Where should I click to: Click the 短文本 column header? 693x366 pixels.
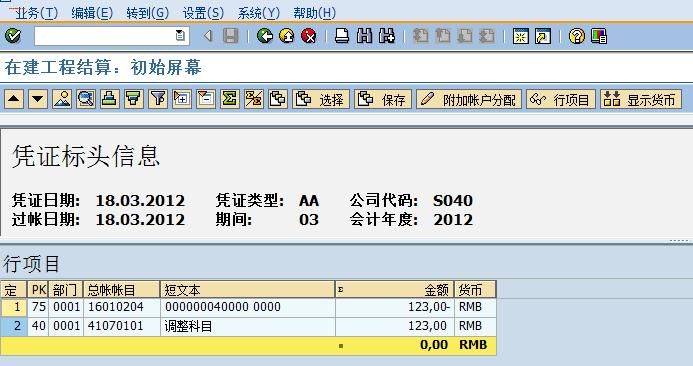tap(247, 290)
